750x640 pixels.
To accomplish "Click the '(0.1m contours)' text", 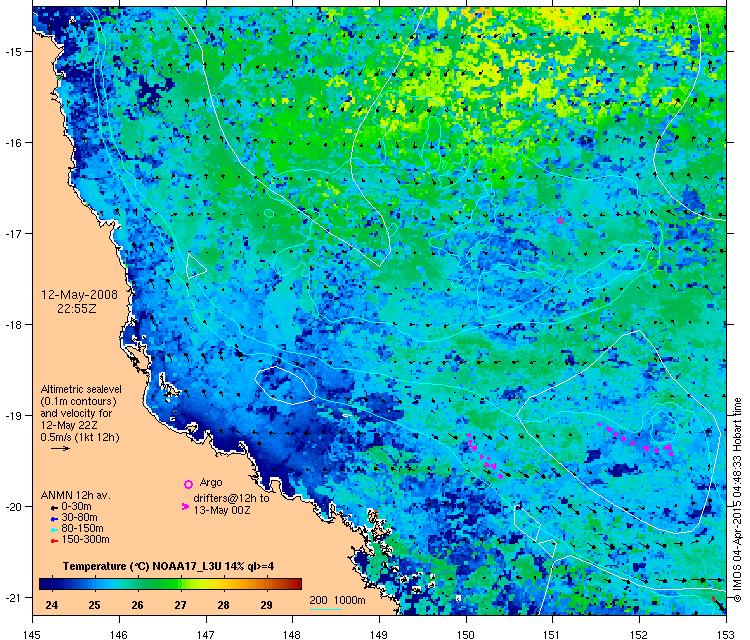I will tap(78, 402).
